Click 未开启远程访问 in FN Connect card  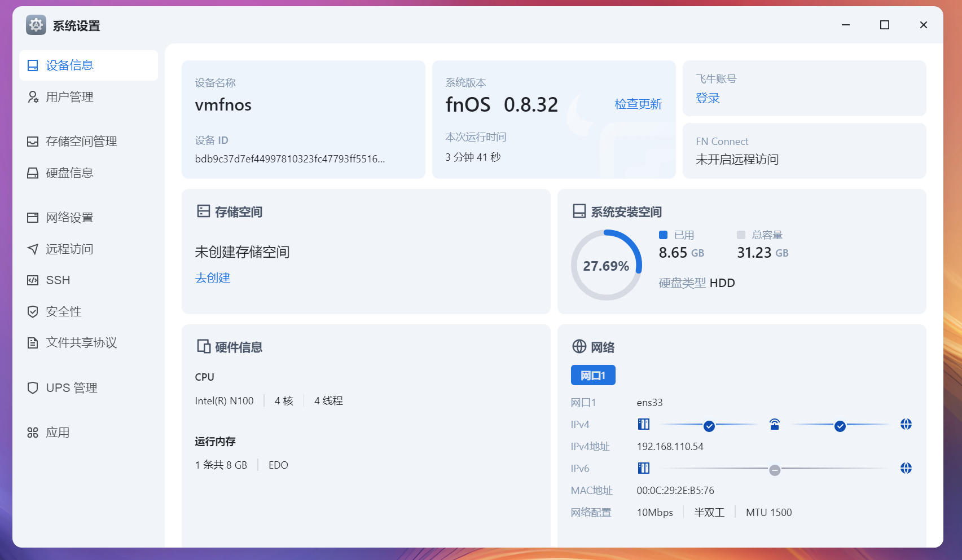click(x=737, y=160)
